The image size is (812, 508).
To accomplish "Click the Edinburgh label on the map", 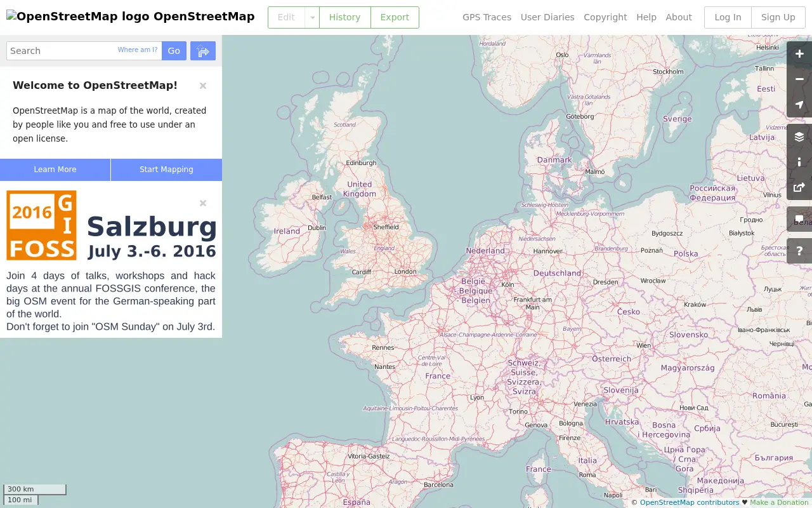I will pyautogui.click(x=361, y=163).
